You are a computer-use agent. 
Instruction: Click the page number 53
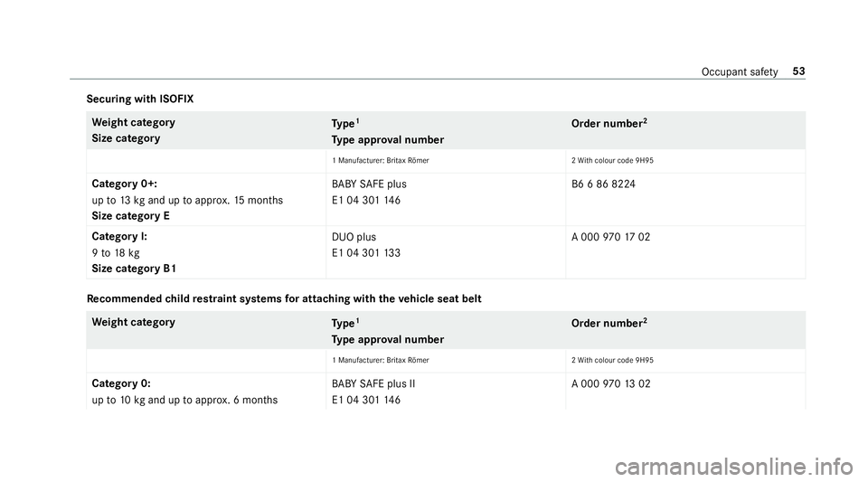[798, 71]
